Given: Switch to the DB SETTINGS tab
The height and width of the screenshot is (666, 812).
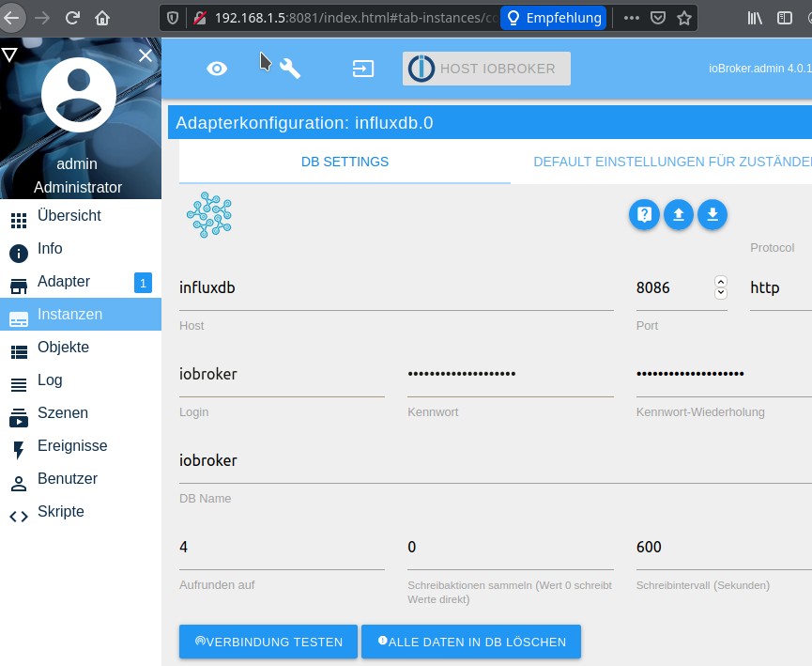Looking at the screenshot, I should (x=345, y=162).
